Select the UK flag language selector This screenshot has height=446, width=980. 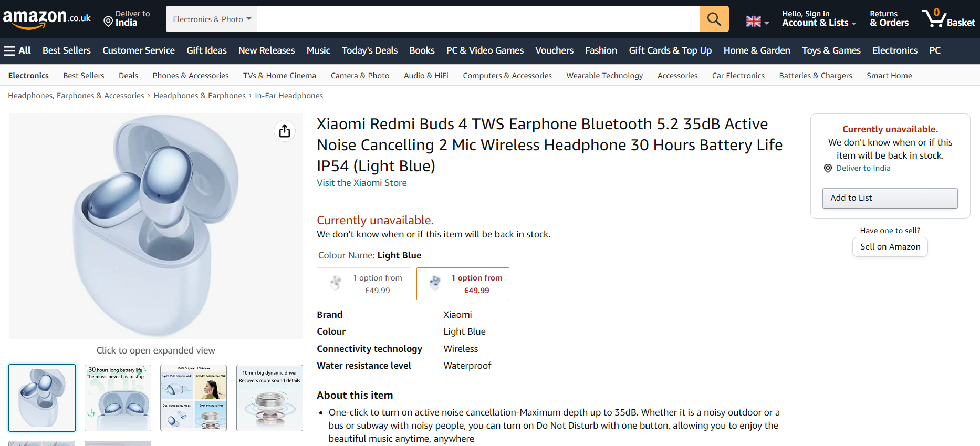(757, 22)
